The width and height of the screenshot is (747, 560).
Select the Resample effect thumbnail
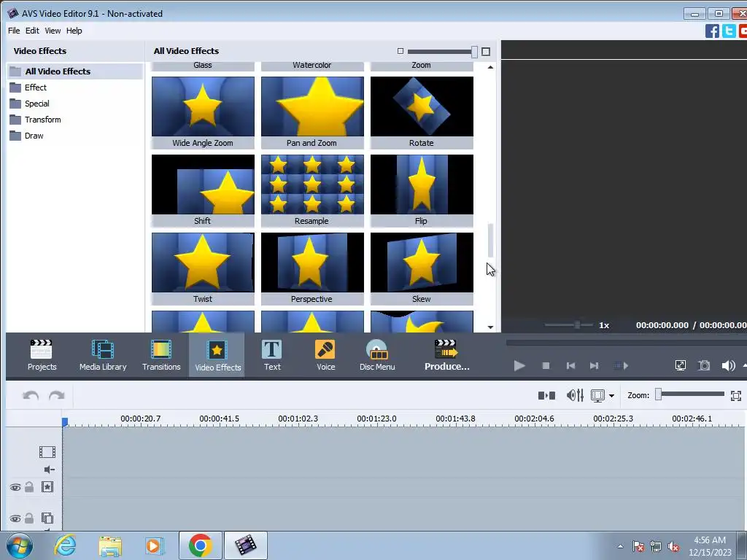click(312, 190)
